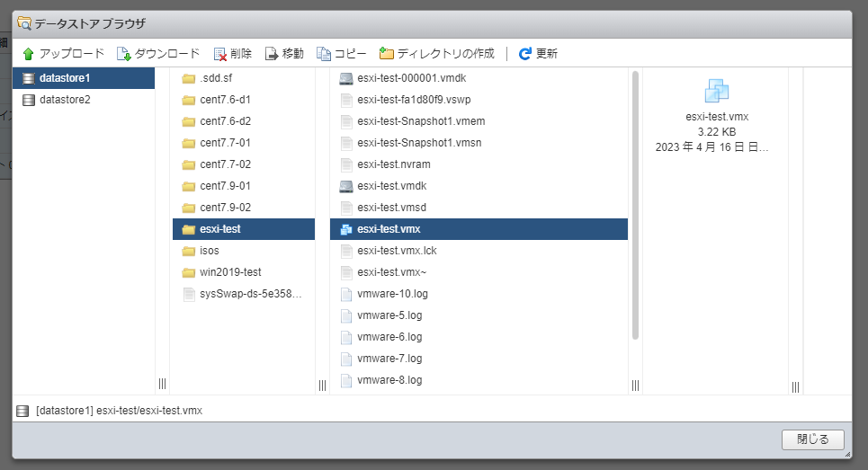This screenshot has height=470, width=868.
Task: Click the ディレクトリの作成 label
Action: tap(445, 54)
